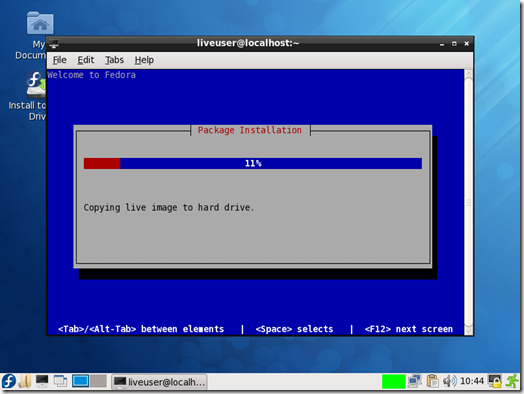Minimize the liveuser@localhost terminal window
This screenshot has height=394, width=524.
[442, 44]
